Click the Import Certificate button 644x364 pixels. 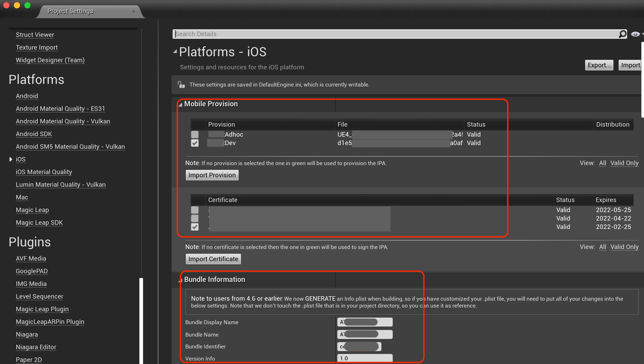tap(213, 259)
